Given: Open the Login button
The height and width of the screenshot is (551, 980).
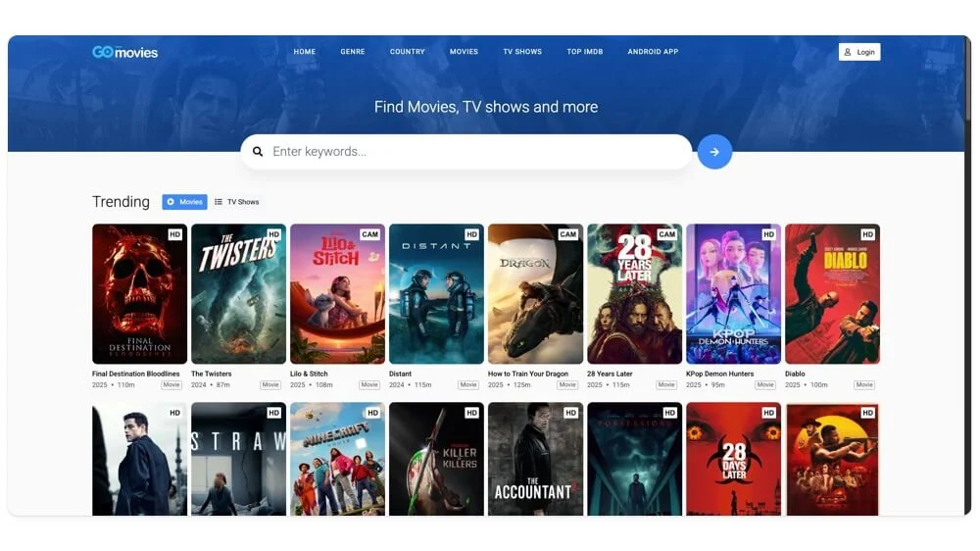Looking at the screenshot, I should 859,52.
